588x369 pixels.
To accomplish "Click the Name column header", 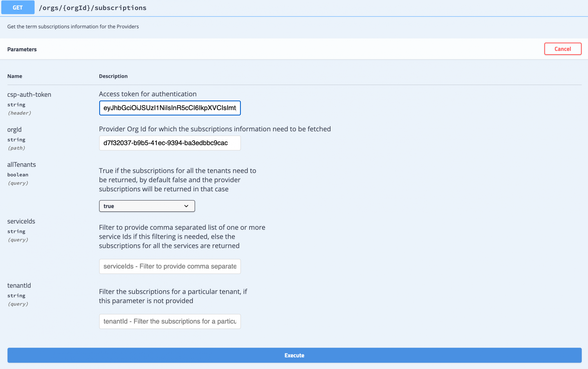I will point(15,76).
